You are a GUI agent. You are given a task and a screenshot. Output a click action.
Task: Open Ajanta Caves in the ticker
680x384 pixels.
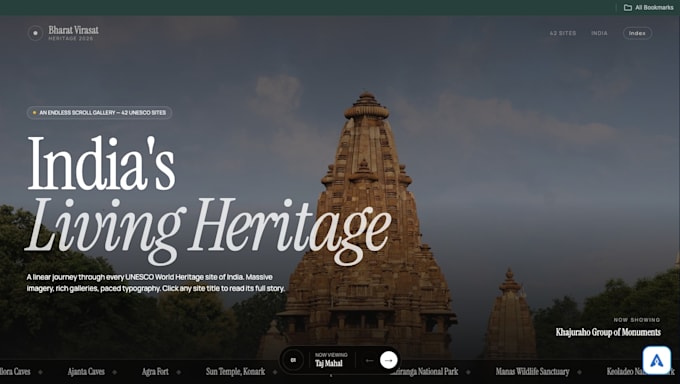pyautogui.click(x=86, y=371)
